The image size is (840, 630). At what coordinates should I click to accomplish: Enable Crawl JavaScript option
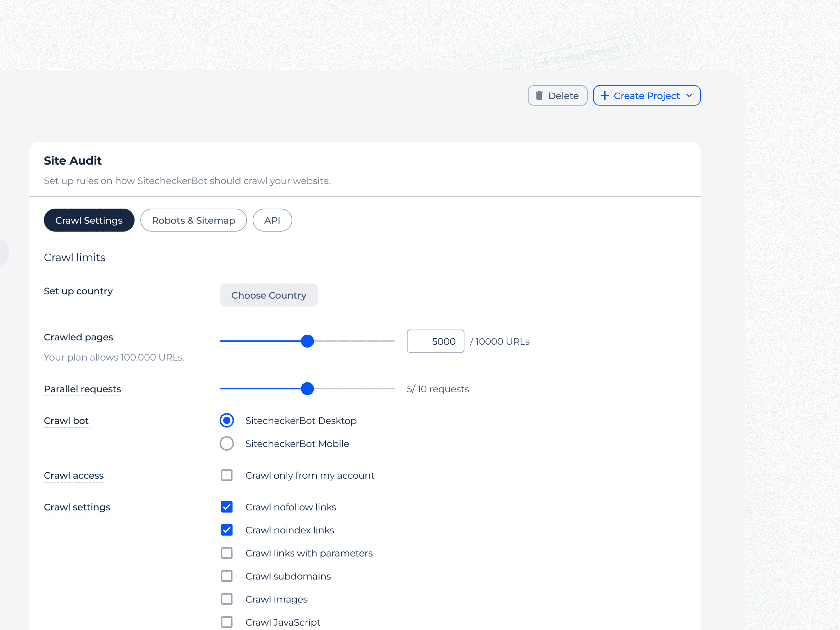227,622
